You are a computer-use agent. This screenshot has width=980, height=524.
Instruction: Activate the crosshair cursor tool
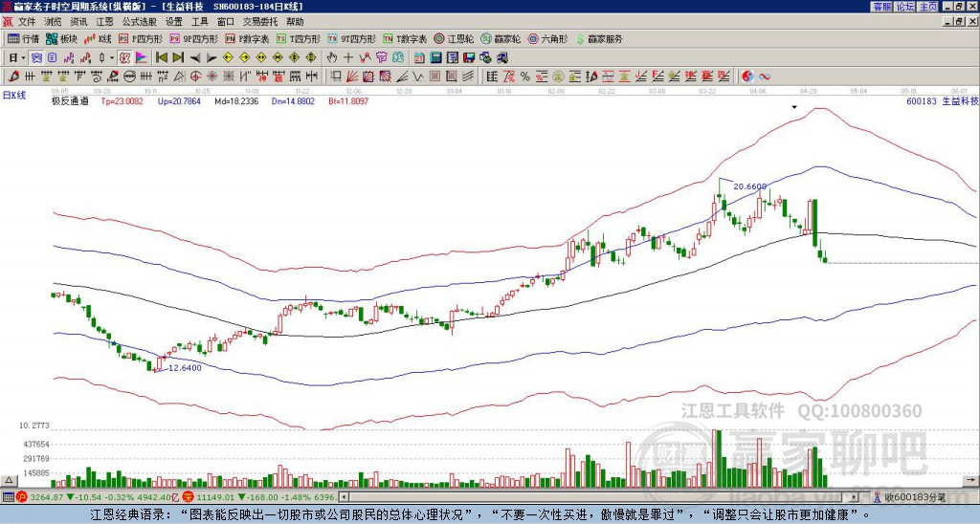[348, 58]
